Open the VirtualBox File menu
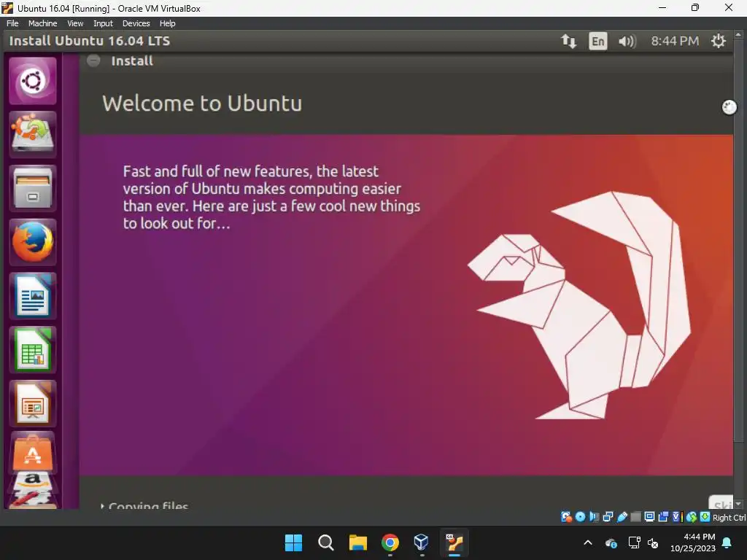The width and height of the screenshot is (747, 560). 12,23
